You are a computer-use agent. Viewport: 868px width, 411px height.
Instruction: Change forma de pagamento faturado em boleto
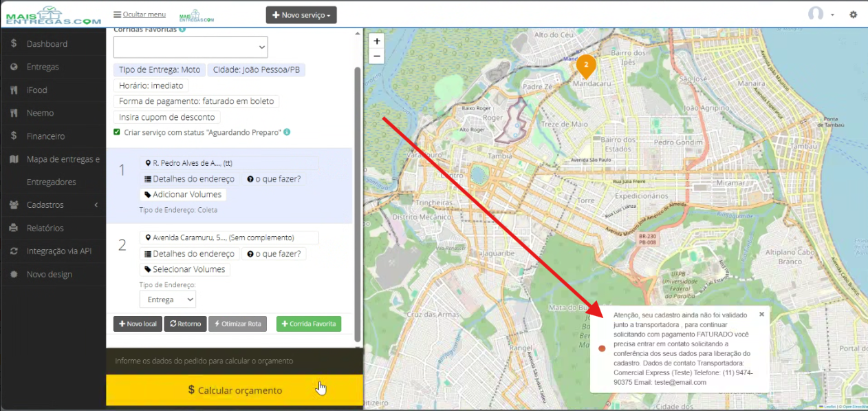(x=196, y=101)
